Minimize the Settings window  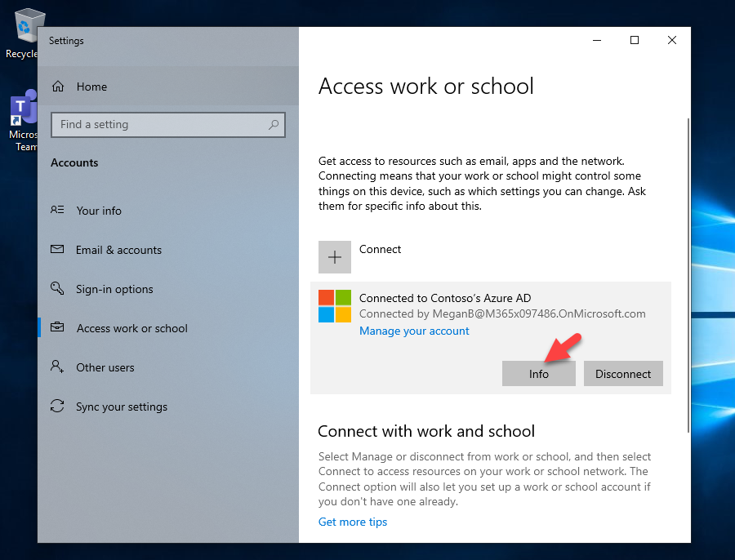pyautogui.click(x=597, y=40)
